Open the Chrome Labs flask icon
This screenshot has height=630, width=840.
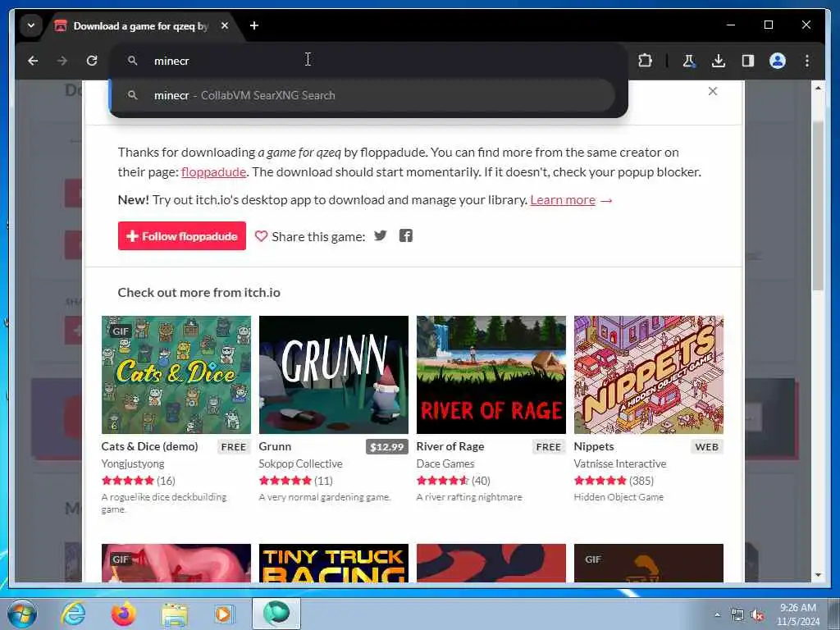coord(688,61)
